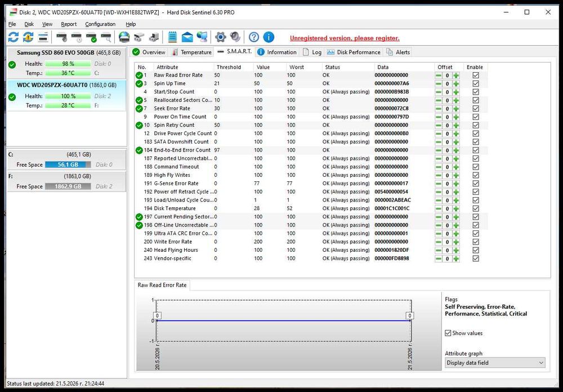The height and width of the screenshot is (392, 563).
Task: Click the panel layout toolbar icon
Action: (x=43, y=37)
